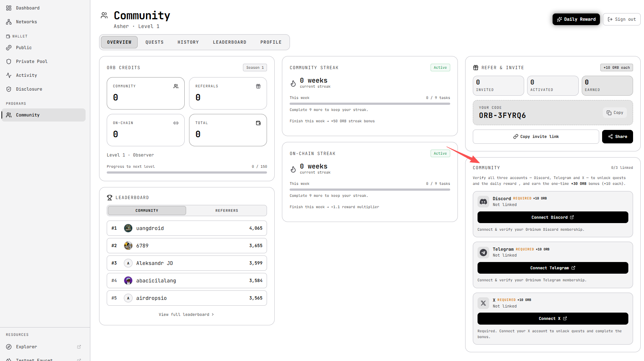The height and width of the screenshot is (361, 644).
Task: Click the level progress bar
Action: [187, 172]
